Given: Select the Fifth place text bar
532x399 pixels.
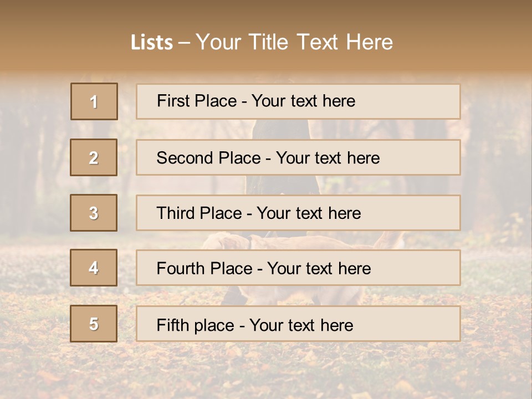Looking at the screenshot, I should 298,324.
